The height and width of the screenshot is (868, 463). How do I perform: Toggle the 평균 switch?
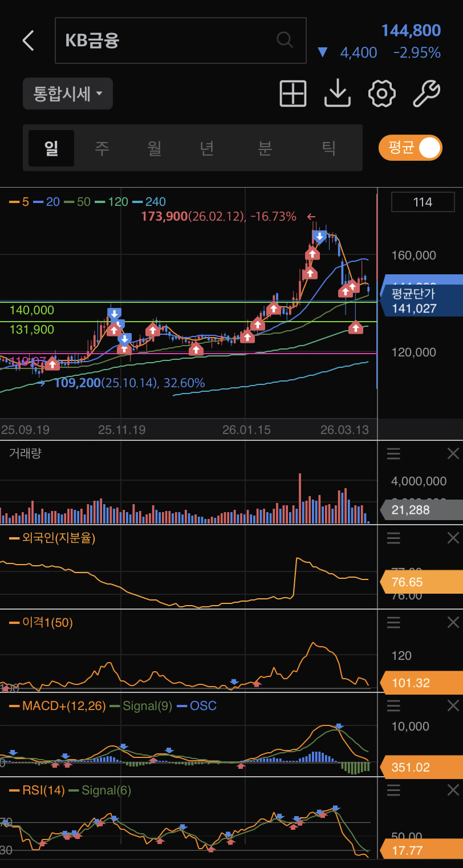411,148
